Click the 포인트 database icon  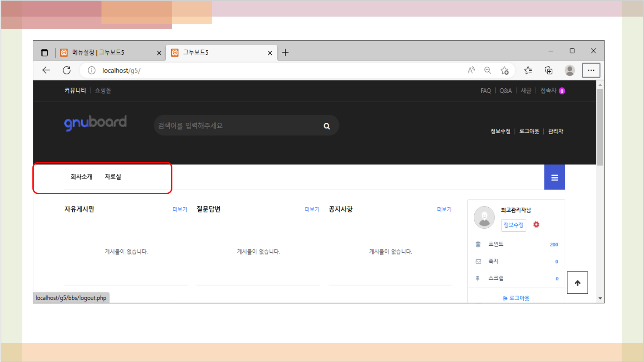click(x=478, y=244)
